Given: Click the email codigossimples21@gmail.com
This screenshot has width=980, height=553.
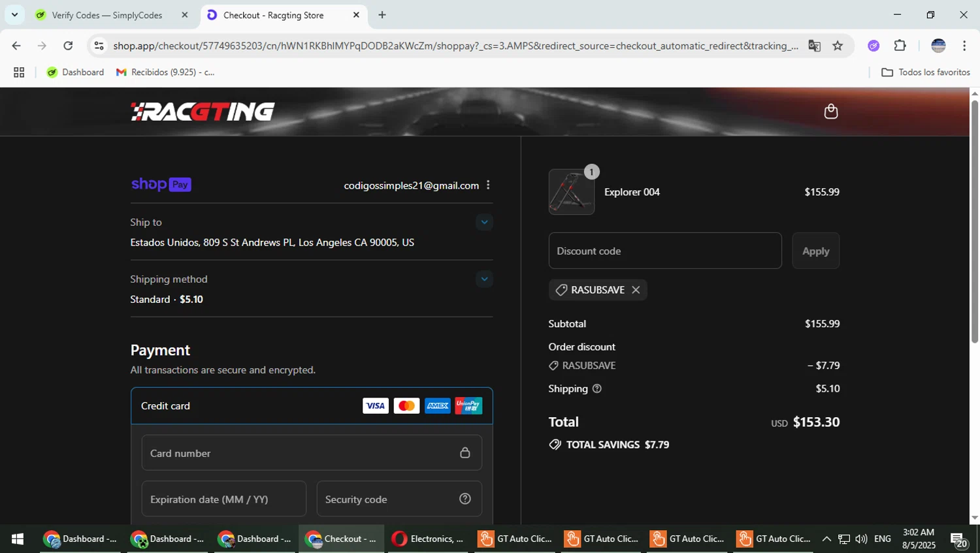Looking at the screenshot, I should (411, 185).
